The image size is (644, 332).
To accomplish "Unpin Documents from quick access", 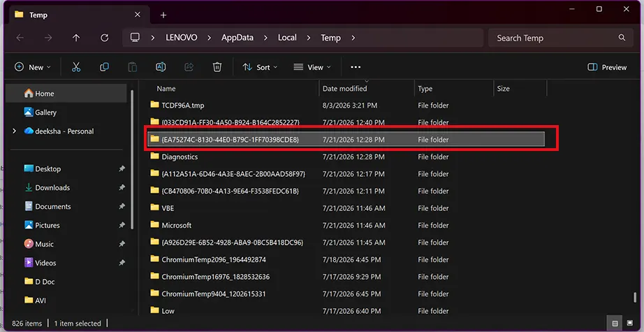I will click(122, 206).
